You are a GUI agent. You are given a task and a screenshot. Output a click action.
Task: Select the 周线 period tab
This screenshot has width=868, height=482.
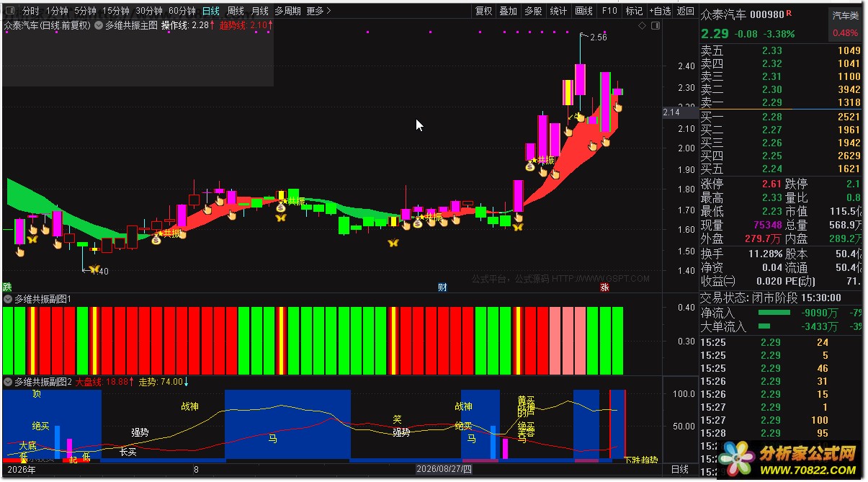click(x=235, y=11)
